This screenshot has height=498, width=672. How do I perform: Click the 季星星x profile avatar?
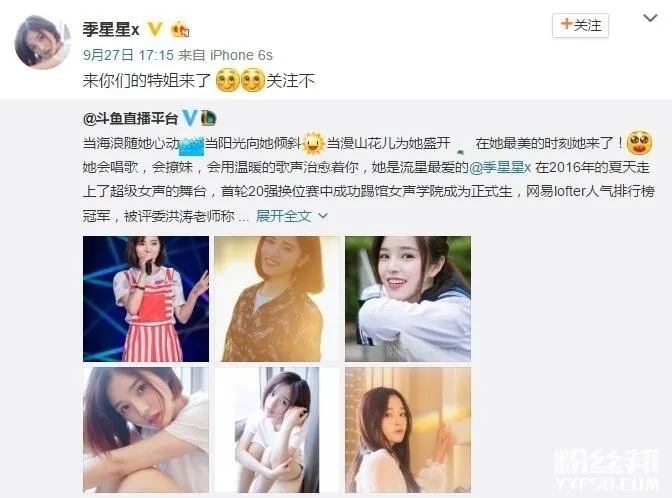(42, 42)
